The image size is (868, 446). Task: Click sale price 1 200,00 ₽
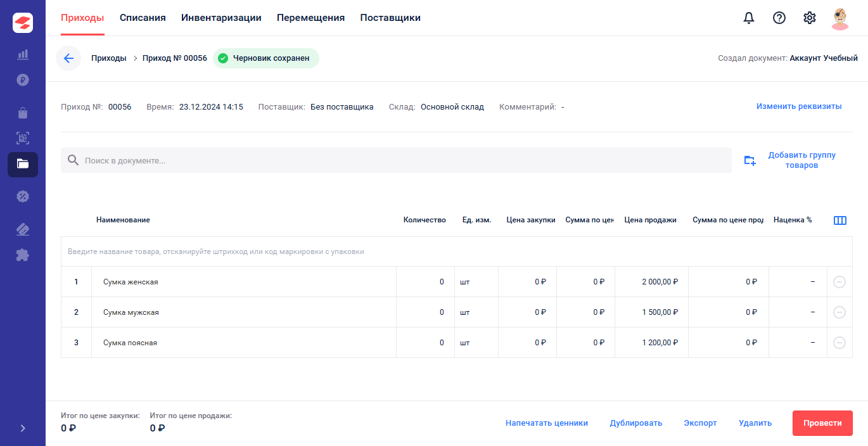click(660, 343)
